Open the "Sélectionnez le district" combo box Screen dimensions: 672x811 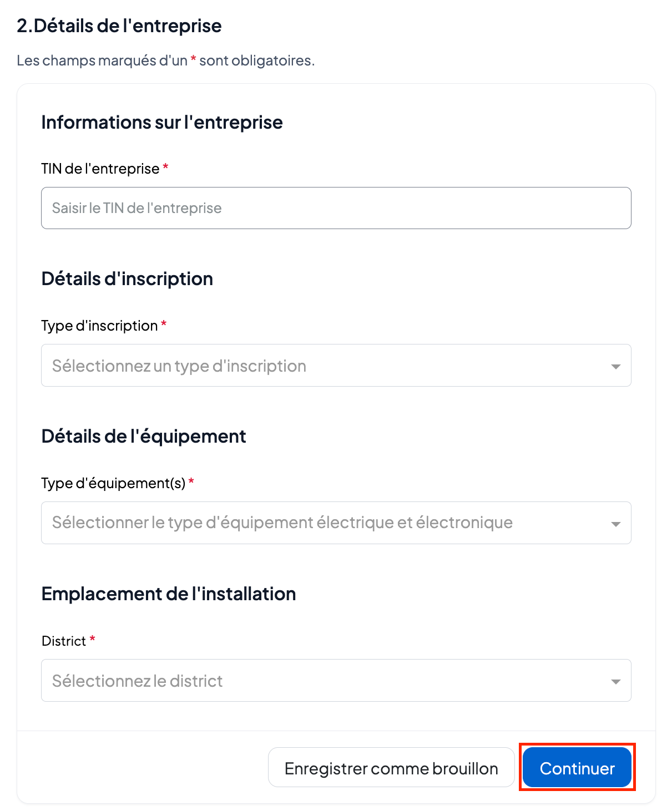click(327, 681)
